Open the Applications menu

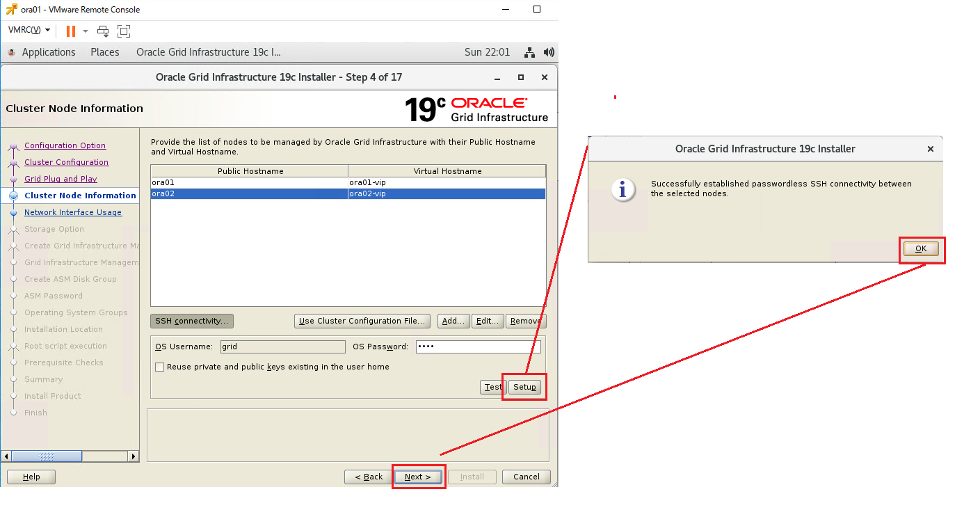pyautogui.click(x=49, y=52)
